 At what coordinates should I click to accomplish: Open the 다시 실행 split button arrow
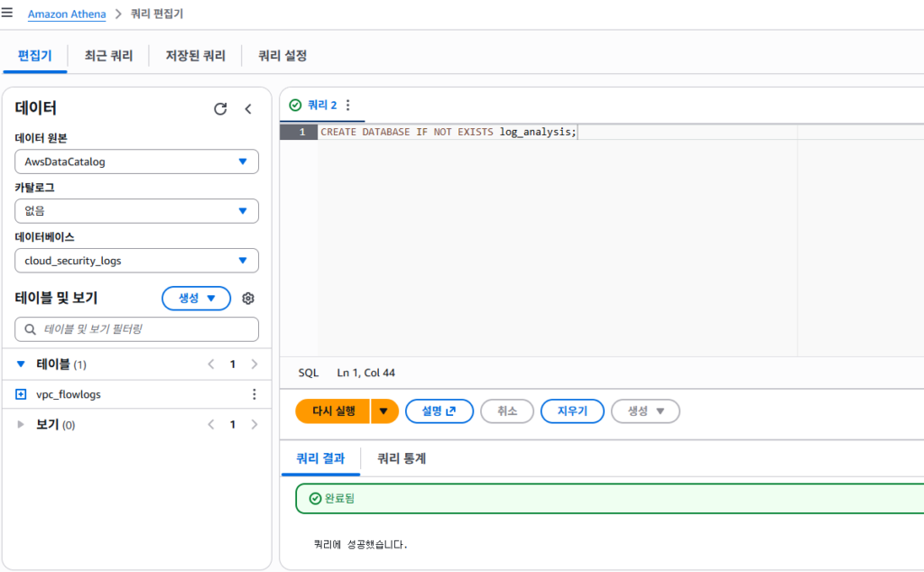coord(383,411)
